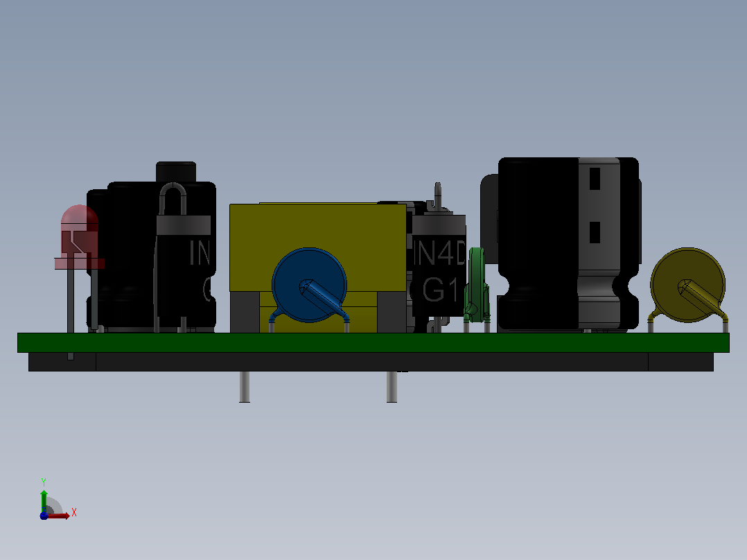Screen dimensions: 747x560
Task: Select the black base plate under the board
Action: coord(371,362)
